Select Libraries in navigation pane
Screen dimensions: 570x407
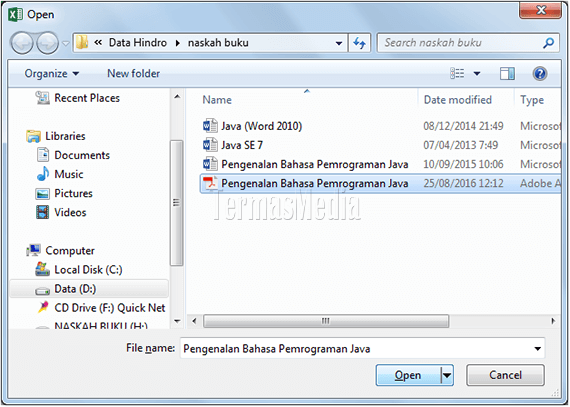65,136
